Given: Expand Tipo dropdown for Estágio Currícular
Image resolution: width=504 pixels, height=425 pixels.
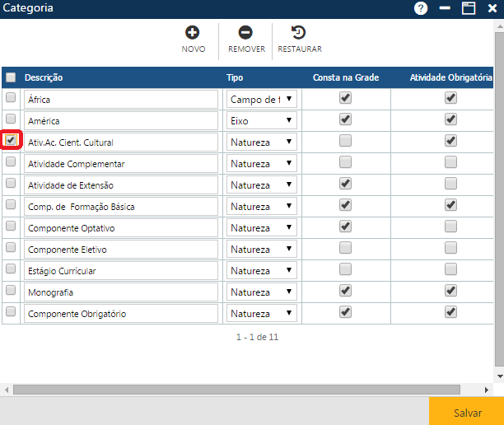Looking at the screenshot, I should [x=262, y=270].
